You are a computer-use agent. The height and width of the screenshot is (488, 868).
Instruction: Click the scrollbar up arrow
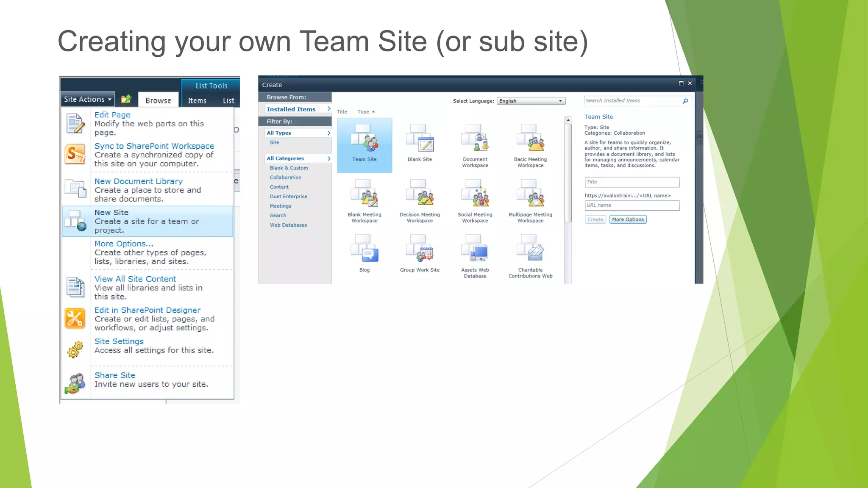(x=568, y=120)
